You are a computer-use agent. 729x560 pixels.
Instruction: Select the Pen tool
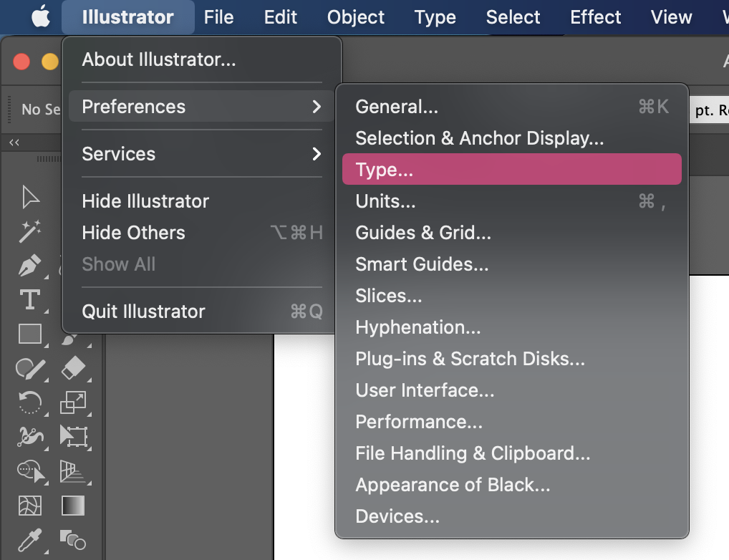(x=30, y=266)
